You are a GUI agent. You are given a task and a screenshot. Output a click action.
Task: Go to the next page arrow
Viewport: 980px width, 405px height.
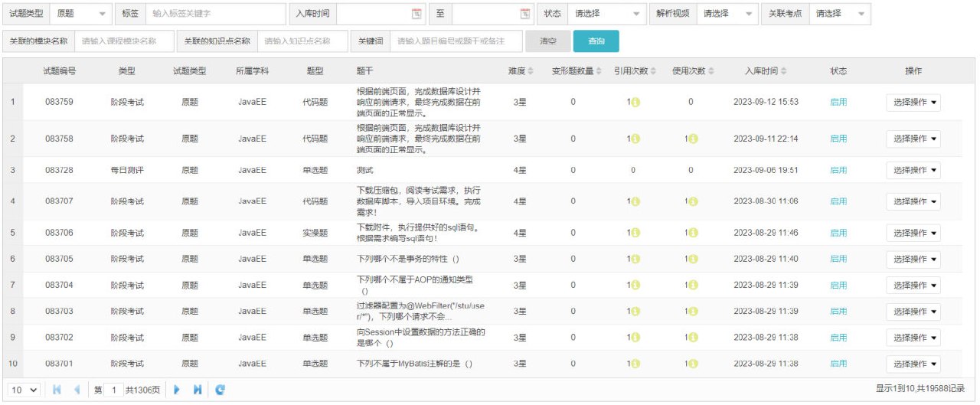click(177, 390)
